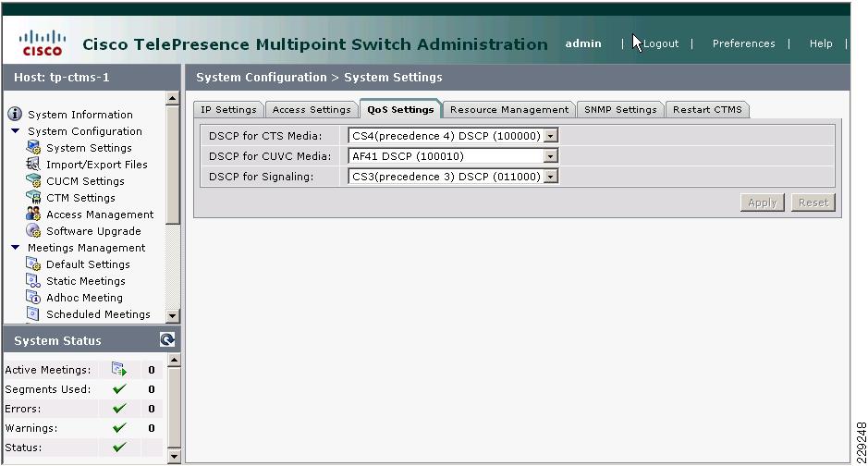Go to the Restart CTMS tab

[x=707, y=110]
